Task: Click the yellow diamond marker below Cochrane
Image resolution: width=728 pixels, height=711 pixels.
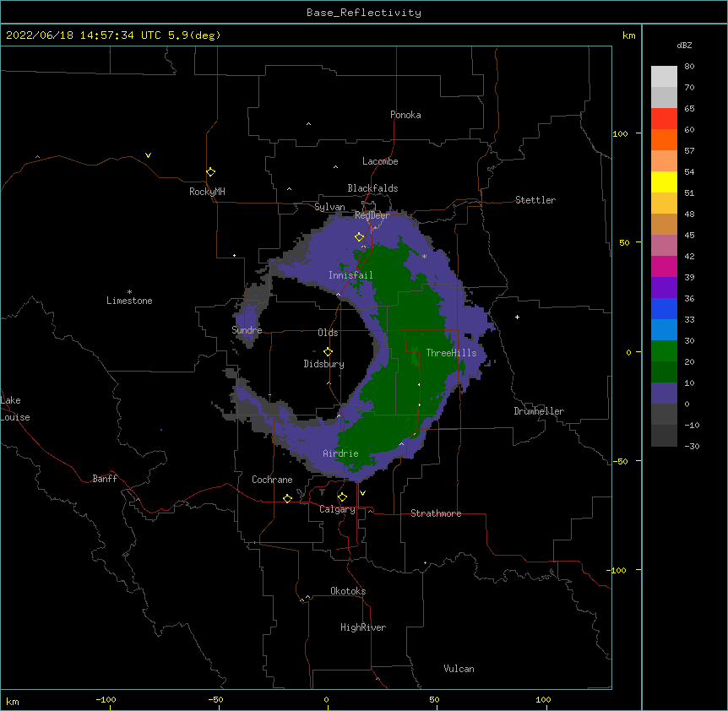Action: (287, 498)
